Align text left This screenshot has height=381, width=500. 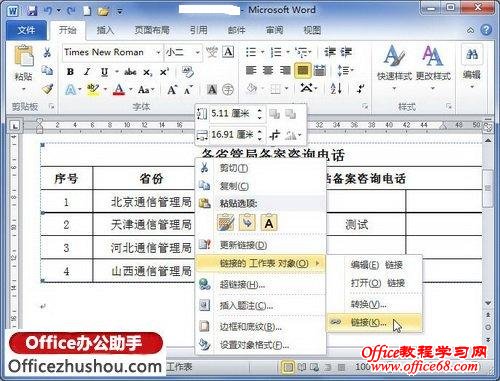tap(251, 70)
